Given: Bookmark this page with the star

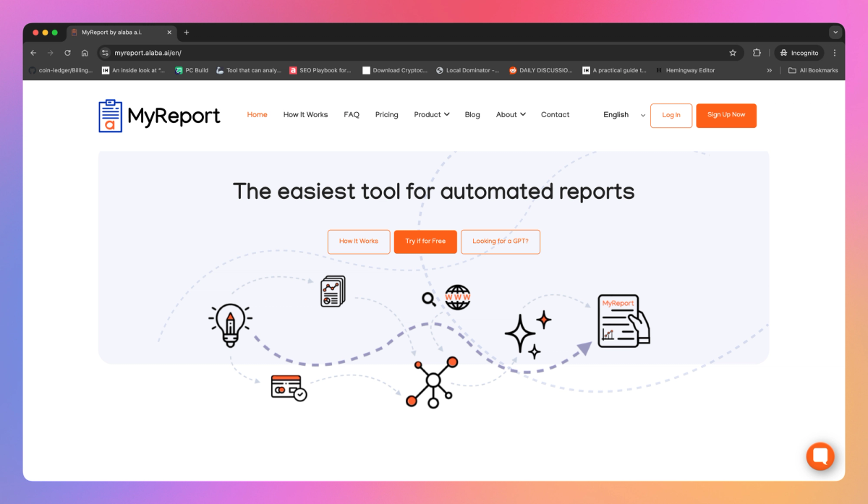Looking at the screenshot, I should (x=733, y=53).
